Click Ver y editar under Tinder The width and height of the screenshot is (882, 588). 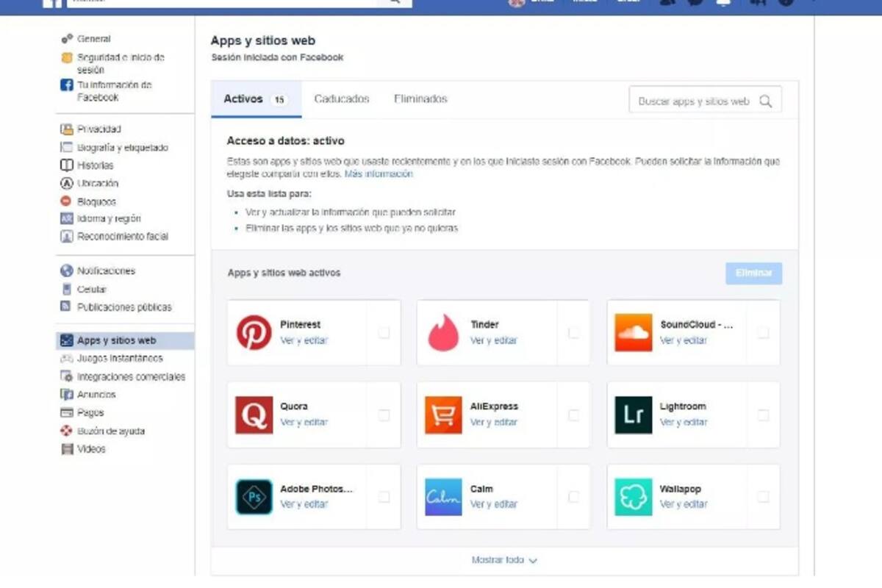click(494, 341)
